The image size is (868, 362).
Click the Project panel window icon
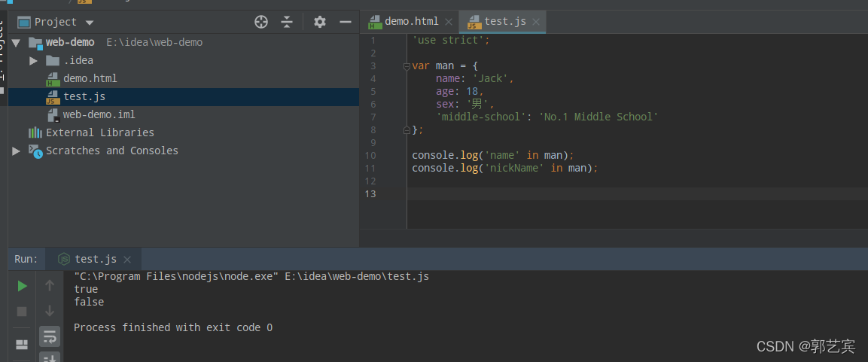[x=24, y=22]
